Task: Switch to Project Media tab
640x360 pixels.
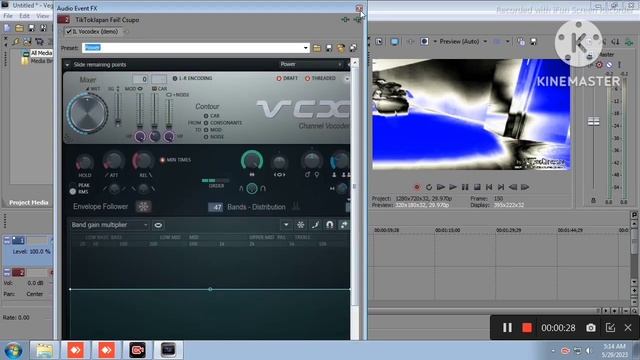Action: [29, 202]
